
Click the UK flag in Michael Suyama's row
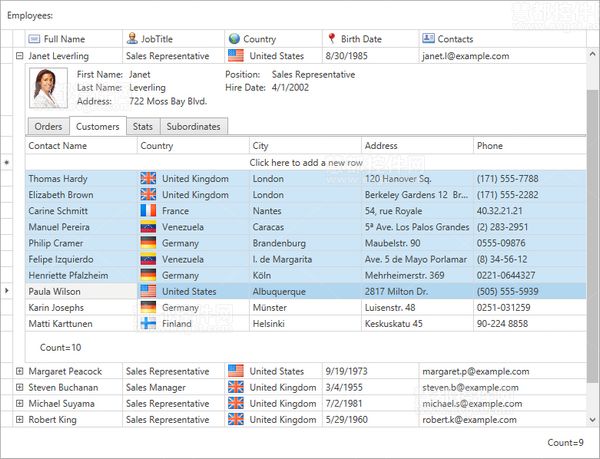tap(236, 403)
